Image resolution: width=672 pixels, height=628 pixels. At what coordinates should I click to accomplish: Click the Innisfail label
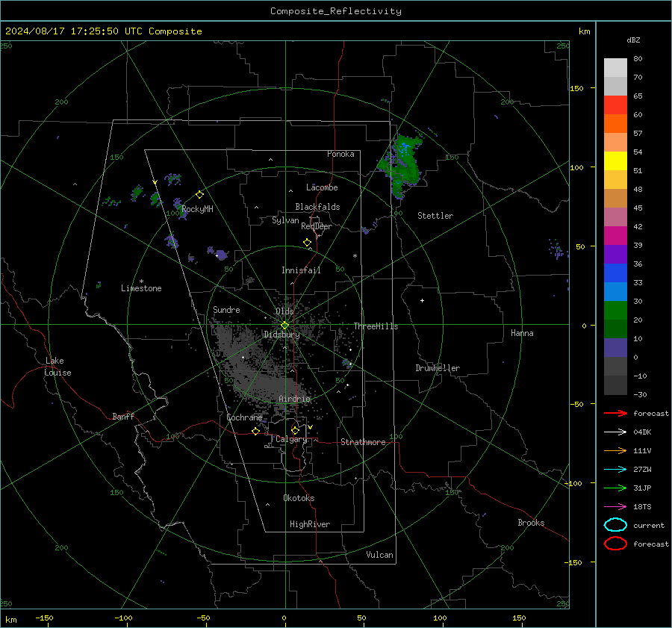tap(301, 270)
